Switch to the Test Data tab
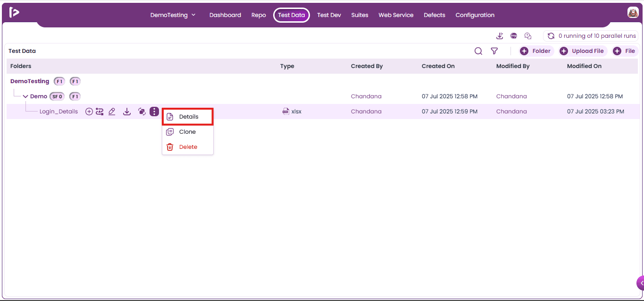Viewport: 644px width, 301px height. coord(292,15)
